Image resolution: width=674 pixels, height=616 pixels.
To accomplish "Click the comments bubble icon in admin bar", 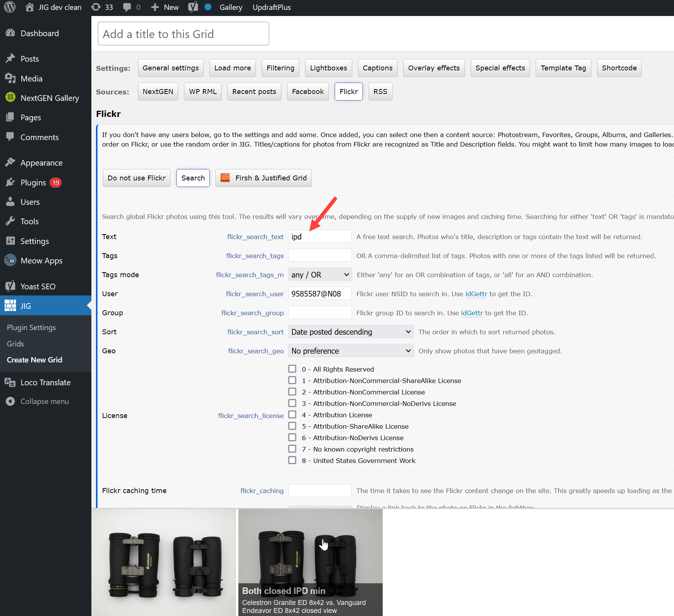I will point(127,7).
